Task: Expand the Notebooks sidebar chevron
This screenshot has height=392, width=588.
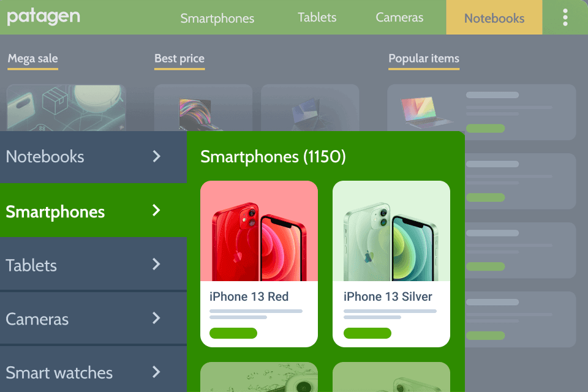Action: coord(156,156)
